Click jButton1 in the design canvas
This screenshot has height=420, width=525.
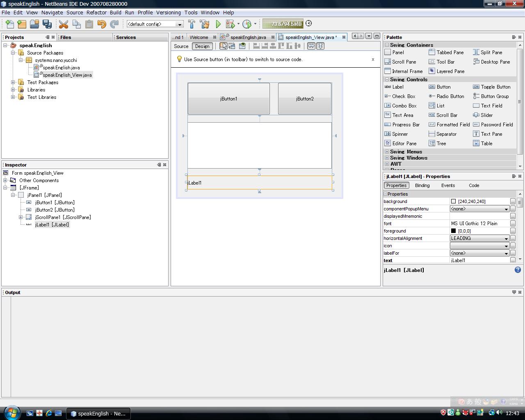click(228, 99)
